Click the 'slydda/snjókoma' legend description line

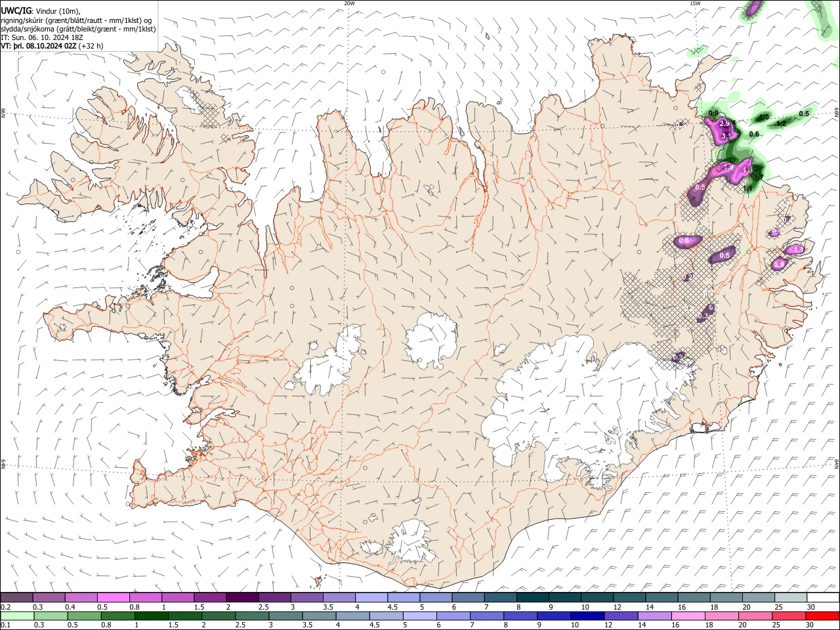pyautogui.click(x=78, y=29)
